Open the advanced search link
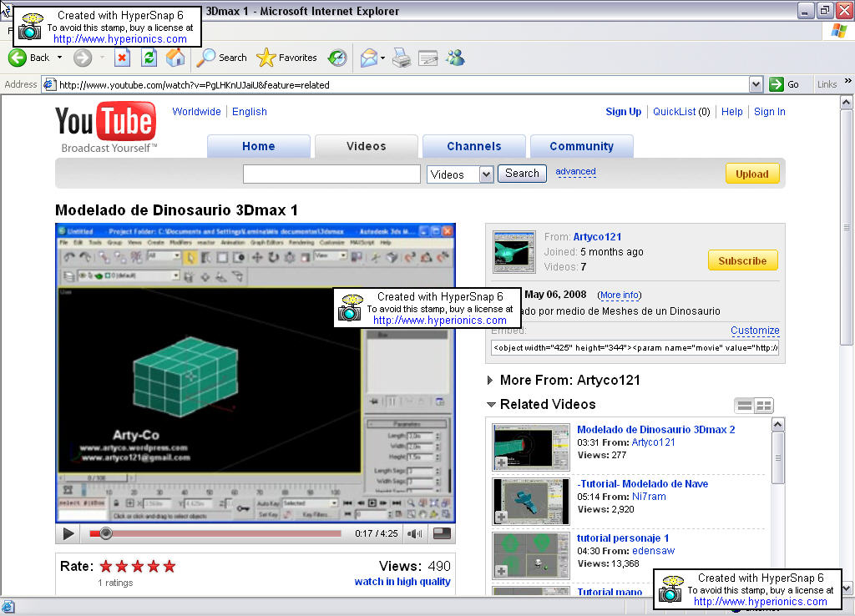This screenshot has height=616, width=855. tap(575, 171)
